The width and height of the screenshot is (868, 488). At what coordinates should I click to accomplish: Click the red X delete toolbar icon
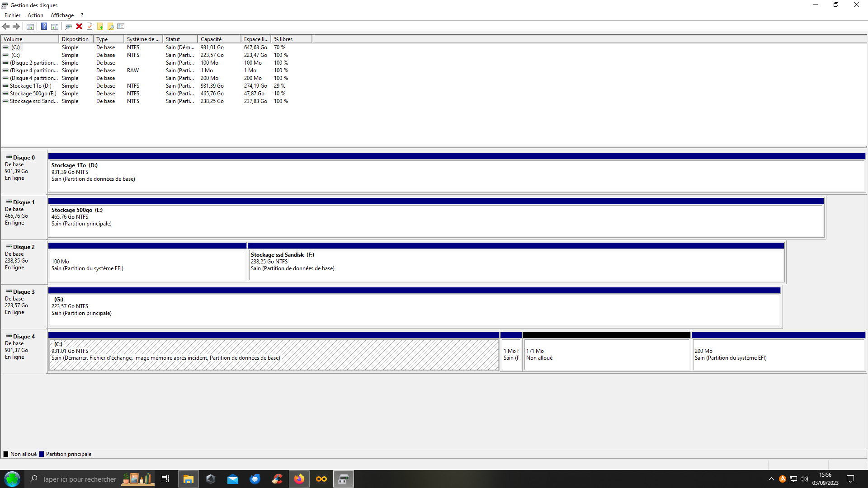pos(79,26)
